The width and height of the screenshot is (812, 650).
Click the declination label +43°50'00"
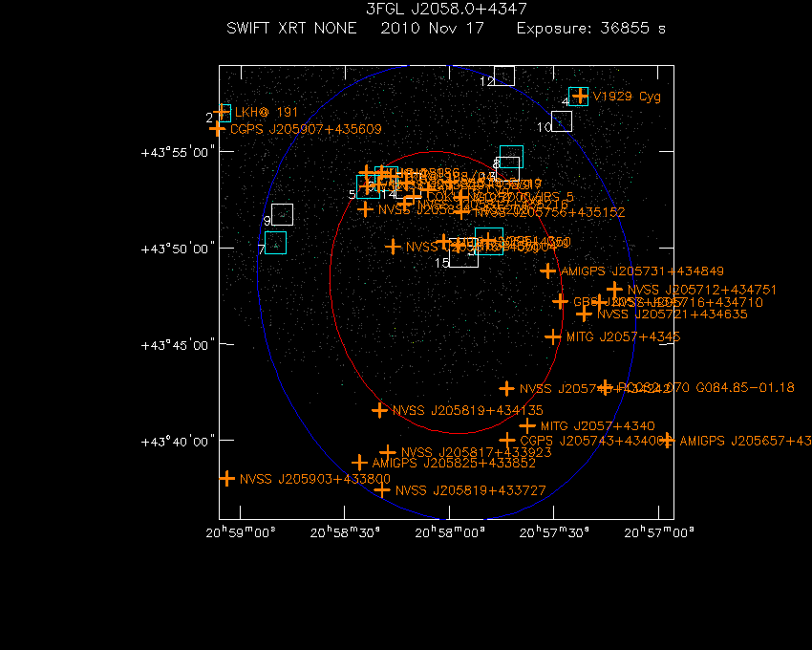[178, 249]
